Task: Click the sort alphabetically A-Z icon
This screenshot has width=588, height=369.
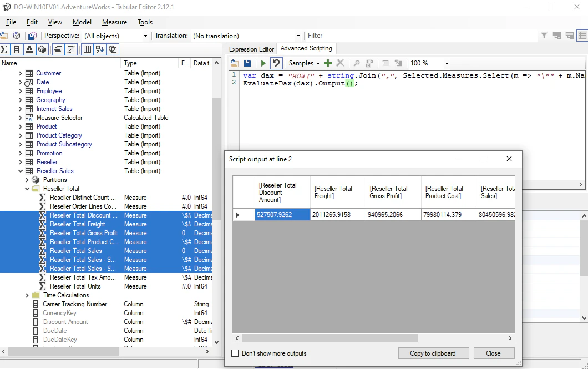Action: click(x=100, y=49)
